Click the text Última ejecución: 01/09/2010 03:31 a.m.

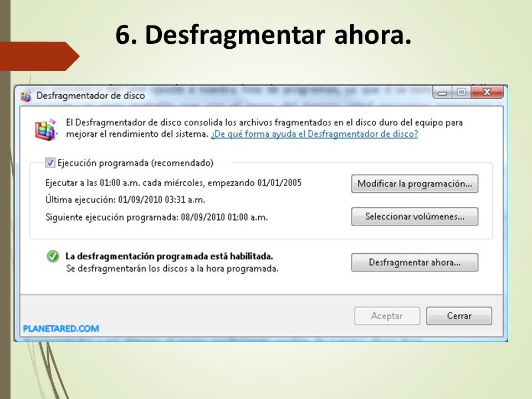coord(125,199)
